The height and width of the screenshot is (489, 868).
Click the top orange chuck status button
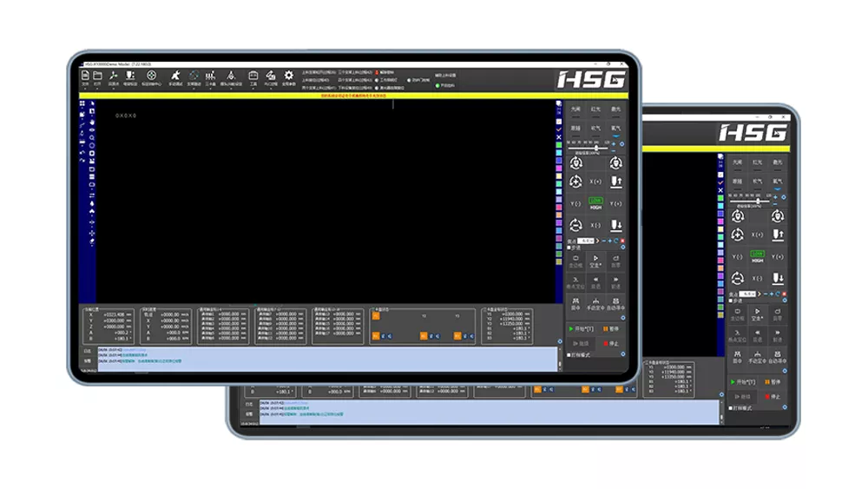376,316
